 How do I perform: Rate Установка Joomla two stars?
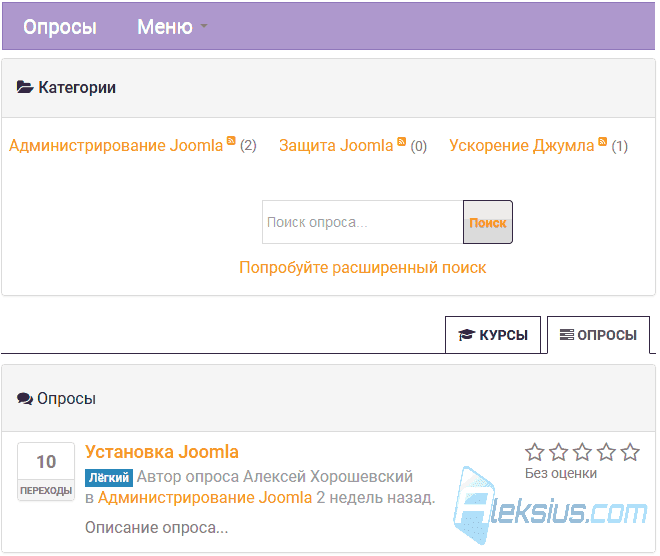[559, 452]
